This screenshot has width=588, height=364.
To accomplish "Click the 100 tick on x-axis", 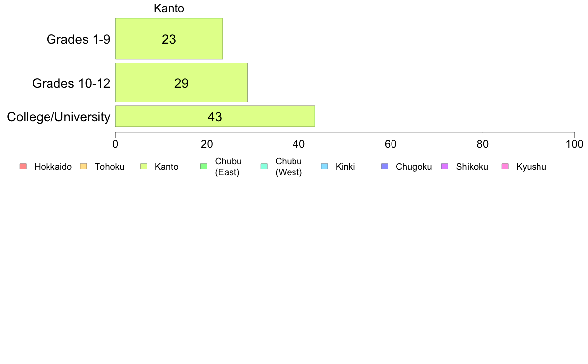I will 574,144.
